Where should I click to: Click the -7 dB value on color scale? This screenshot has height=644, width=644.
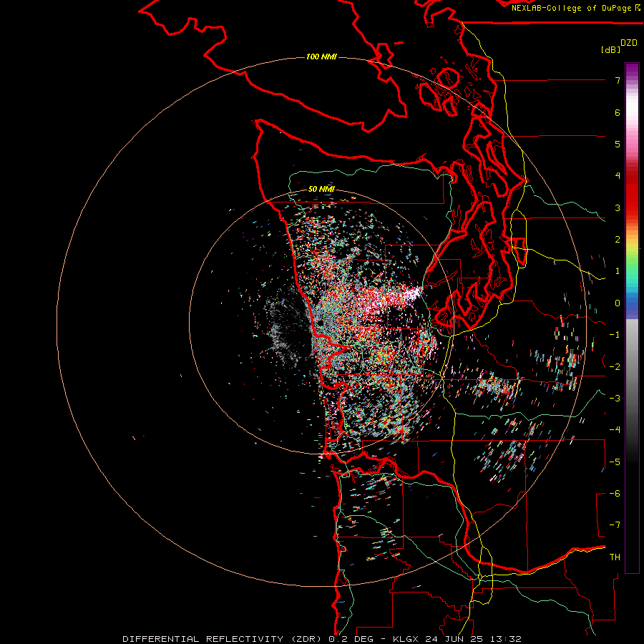pyautogui.click(x=615, y=525)
